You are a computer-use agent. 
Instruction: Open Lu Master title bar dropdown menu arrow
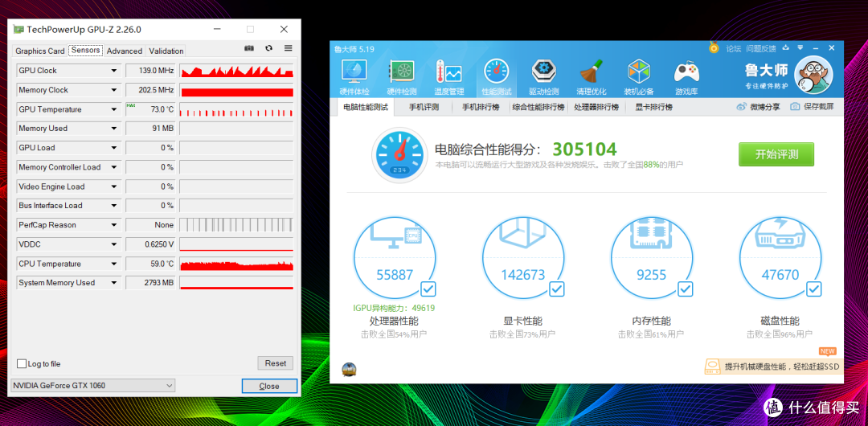point(800,48)
